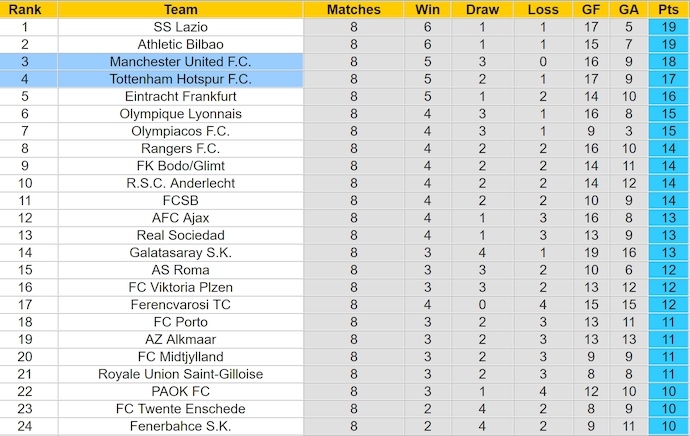The image size is (690, 436).
Task: Select the Fenerbahce S.K. team name
Action: point(181,426)
